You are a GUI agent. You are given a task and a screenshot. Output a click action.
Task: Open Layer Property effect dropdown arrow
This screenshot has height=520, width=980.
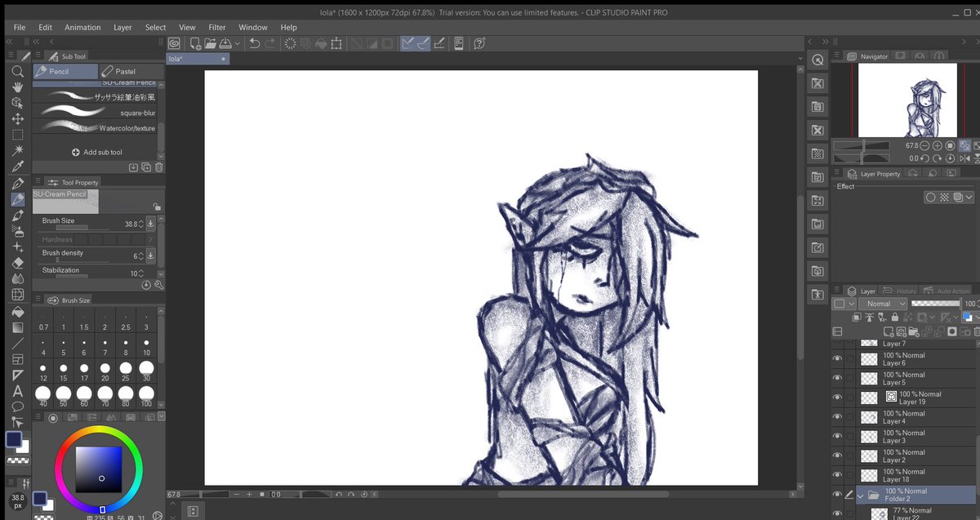point(969,197)
